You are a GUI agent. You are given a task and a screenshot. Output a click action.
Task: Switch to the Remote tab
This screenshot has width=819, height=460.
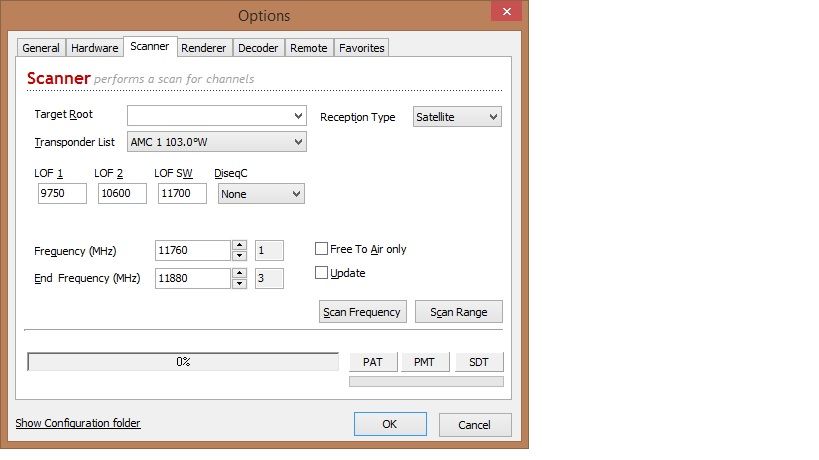click(x=309, y=48)
